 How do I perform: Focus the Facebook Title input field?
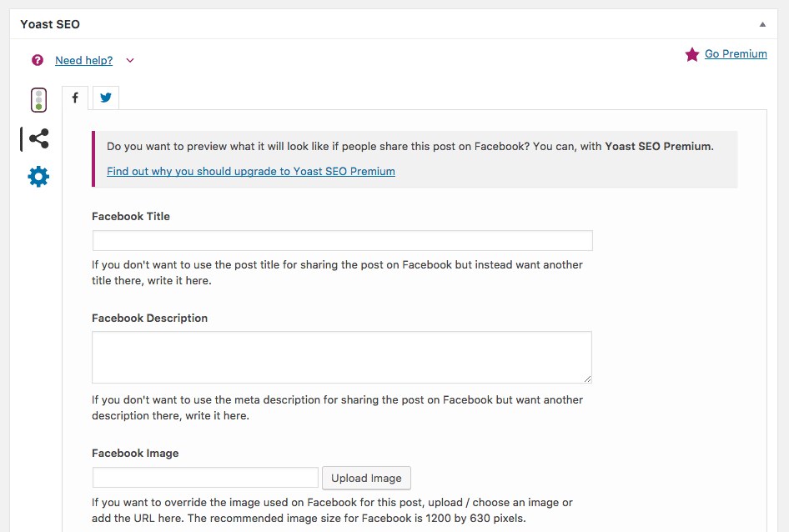pos(342,241)
